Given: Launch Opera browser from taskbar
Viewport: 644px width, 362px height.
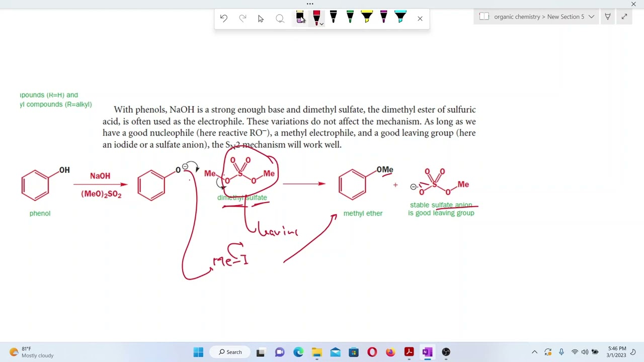Looking at the screenshot, I should point(372,352).
